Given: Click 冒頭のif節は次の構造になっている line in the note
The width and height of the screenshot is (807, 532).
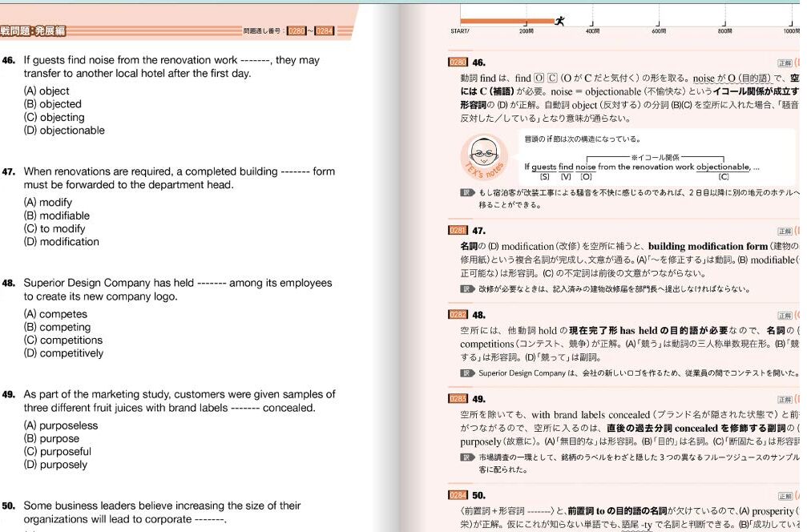Looking at the screenshot, I should [x=582, y=139].
